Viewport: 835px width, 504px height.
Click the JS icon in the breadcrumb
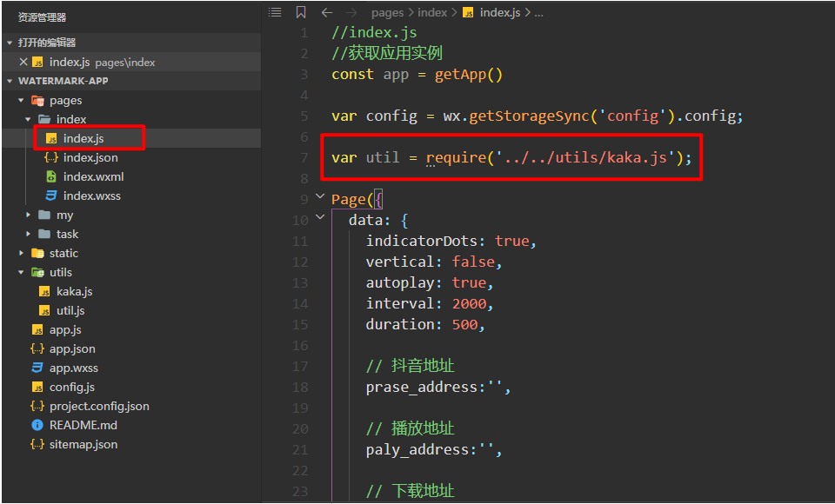(x=468, y=13)
